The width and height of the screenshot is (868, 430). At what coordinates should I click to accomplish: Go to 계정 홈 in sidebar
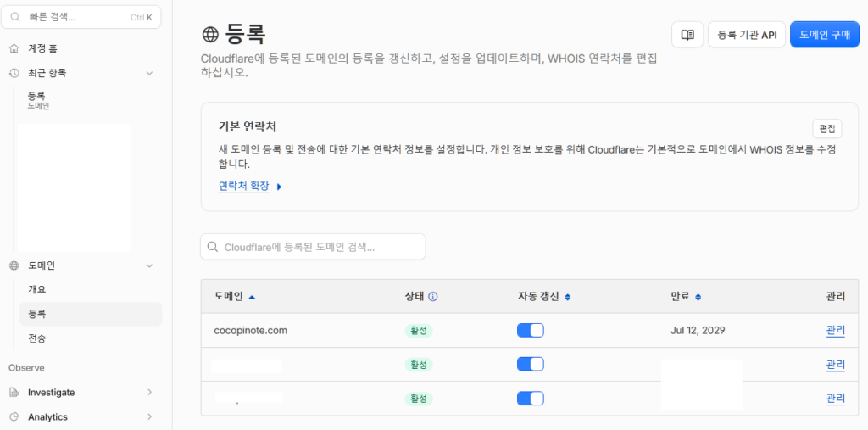click(x=42, y=48)
